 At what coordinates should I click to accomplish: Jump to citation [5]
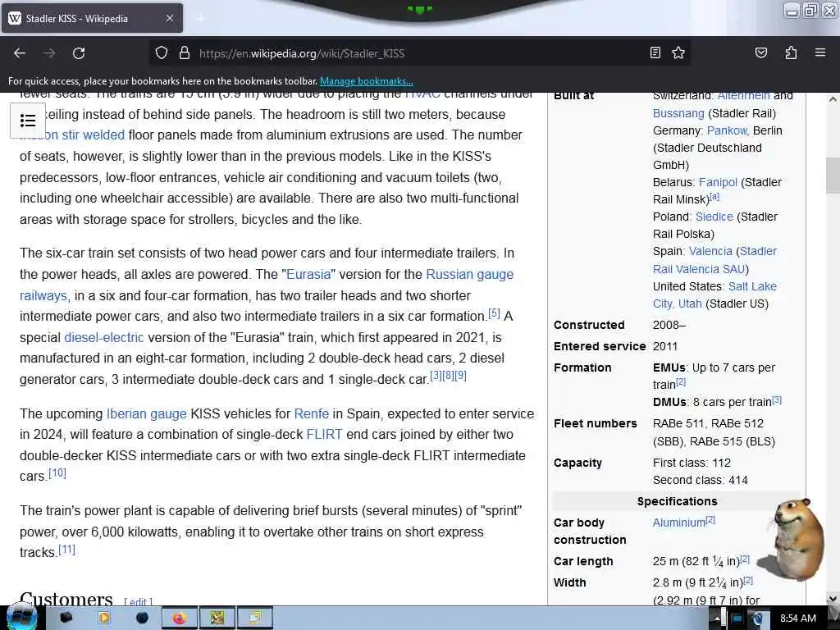click(x=494, y=313)
